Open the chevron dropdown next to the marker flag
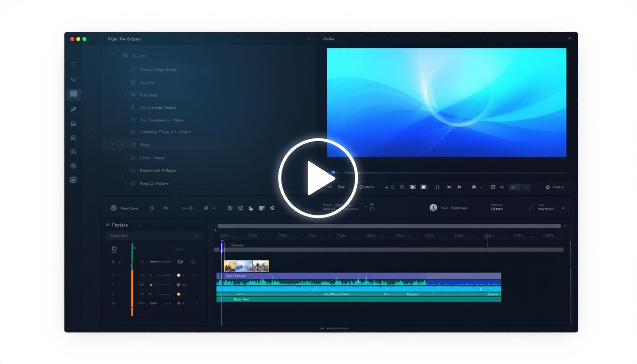The image size is (637, 364). [482, 187]
